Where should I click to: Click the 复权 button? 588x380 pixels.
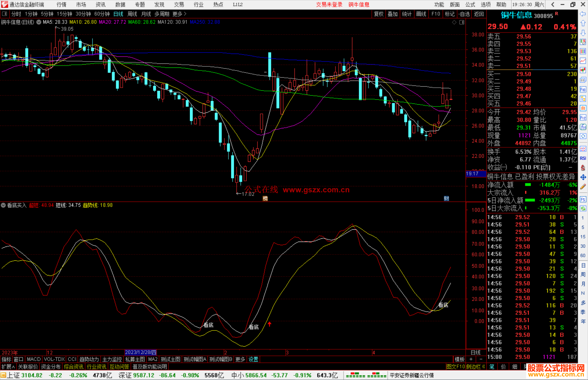point(378,14)
